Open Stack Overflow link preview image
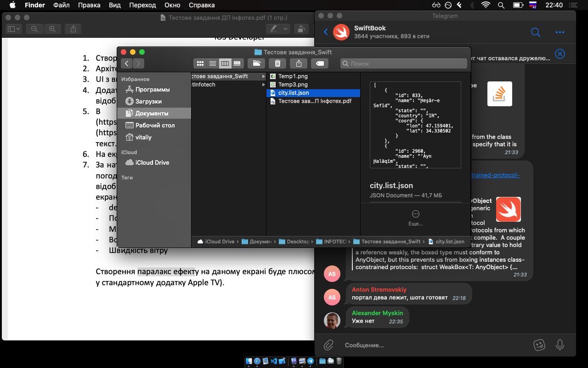This screenshot has width=588, height=368. [500, 94]
